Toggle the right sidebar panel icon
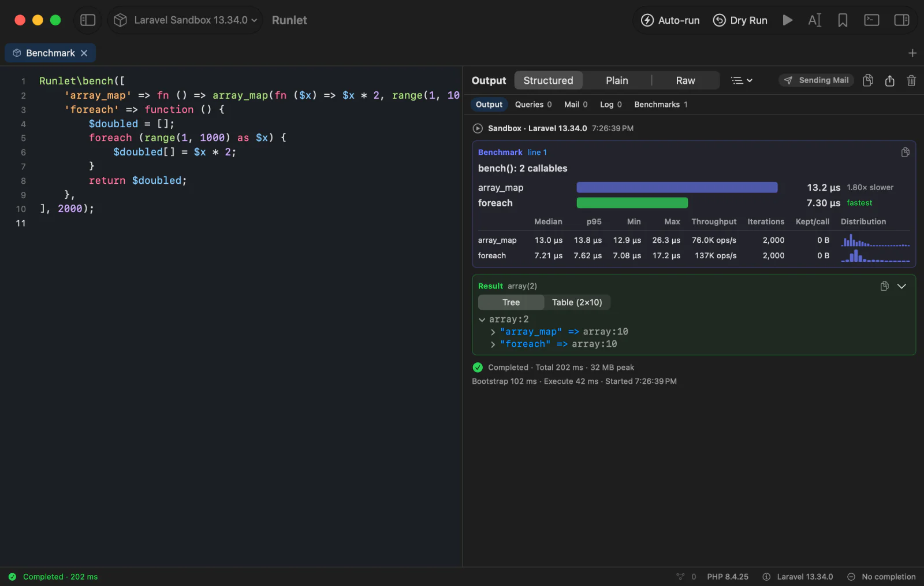The height and width of the screenshot is (586, 924). (901, 20)
